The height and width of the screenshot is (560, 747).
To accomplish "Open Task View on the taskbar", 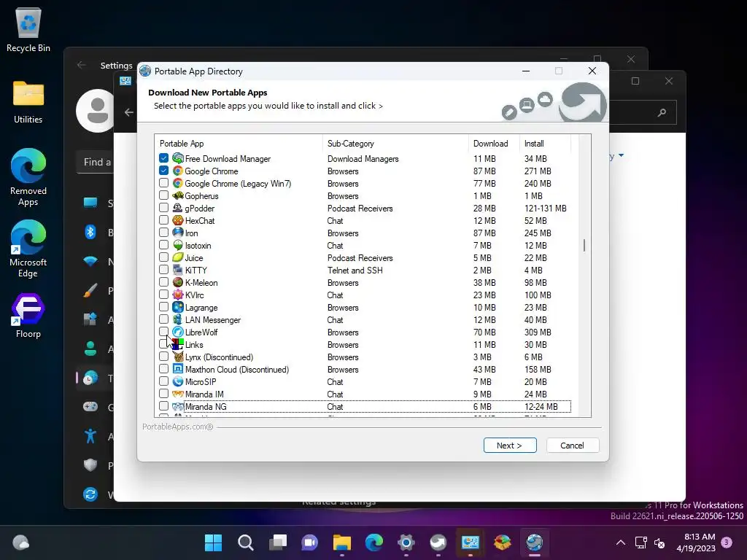I will pos(277,542).
